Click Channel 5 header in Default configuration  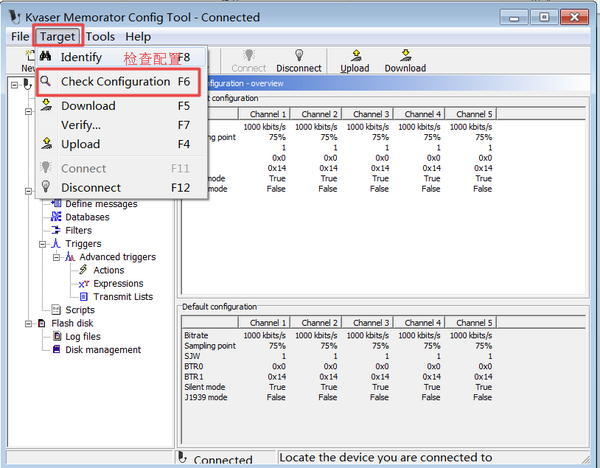(471, 323)
